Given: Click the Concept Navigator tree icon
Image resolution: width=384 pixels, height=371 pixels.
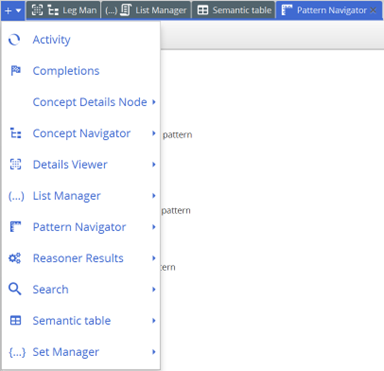Looking at the screenshot, I should (16, 133).
